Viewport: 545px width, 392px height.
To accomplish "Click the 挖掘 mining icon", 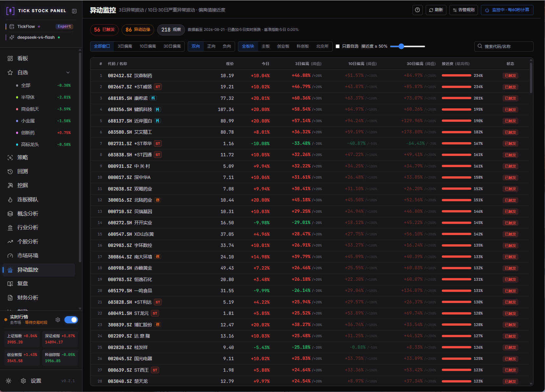I will [x=10, y=185].
